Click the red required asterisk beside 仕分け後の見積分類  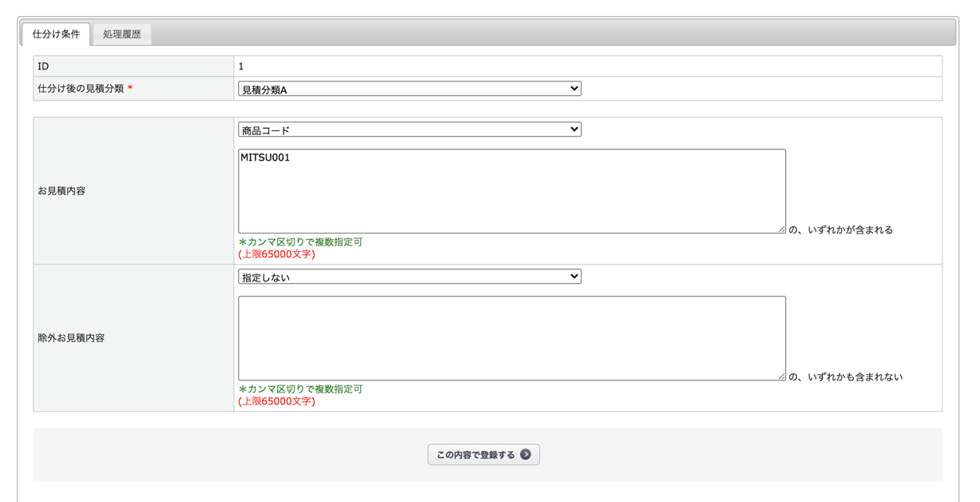click(130, 89)
